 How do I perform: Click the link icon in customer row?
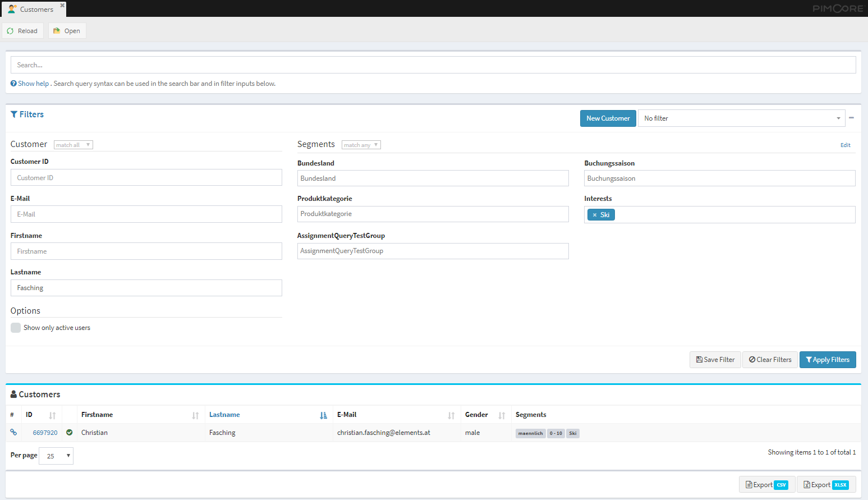[x=13, y=432]
